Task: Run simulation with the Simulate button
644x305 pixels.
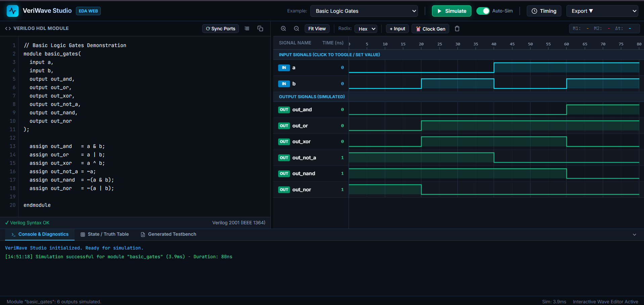Action: pos(452,11)
